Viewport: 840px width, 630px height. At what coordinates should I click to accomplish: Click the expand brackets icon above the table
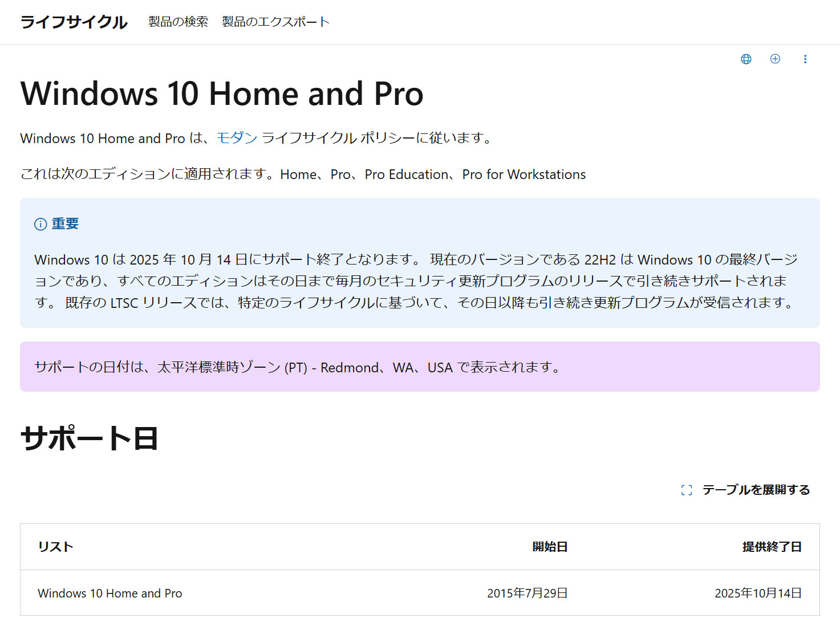click(x=687, y=490)
